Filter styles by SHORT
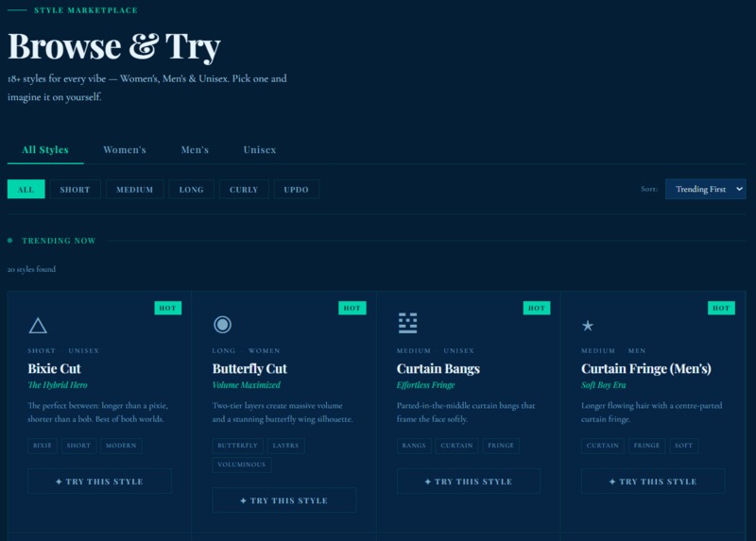Image resolution: width=756 pixels, height=541 pixels. point(76,190)
